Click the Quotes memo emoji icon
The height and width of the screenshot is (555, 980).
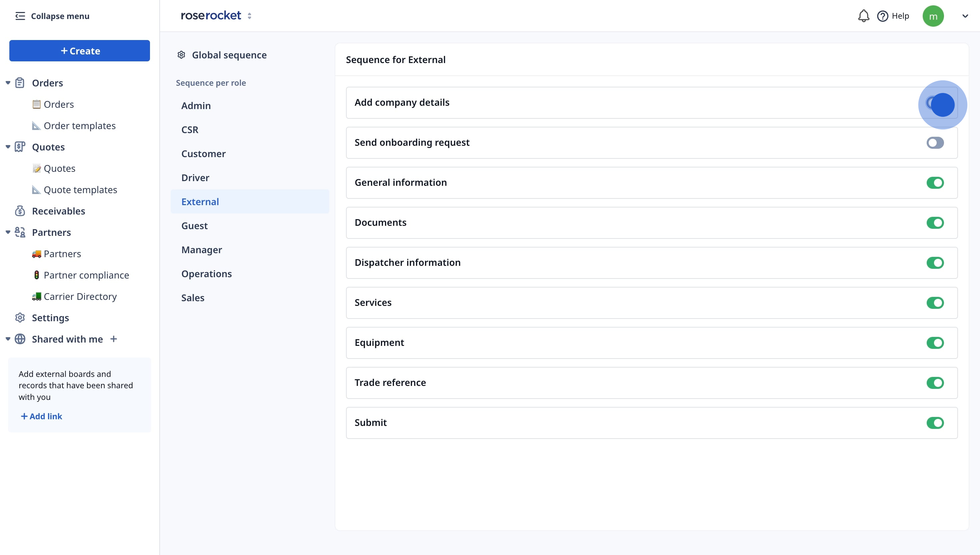click(x=37, y=168)
